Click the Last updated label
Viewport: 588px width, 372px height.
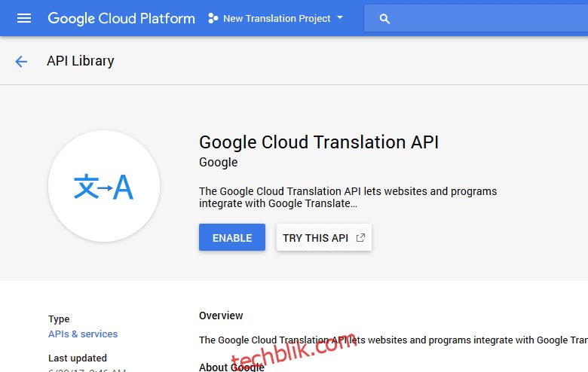(x=78, y=358)
